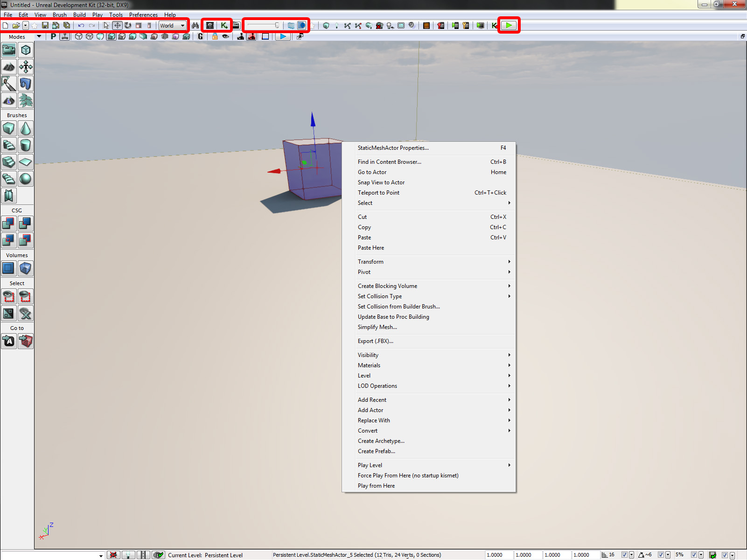Open the recent files dropdown arrow
747x560 pixels.
click(26, 26)
